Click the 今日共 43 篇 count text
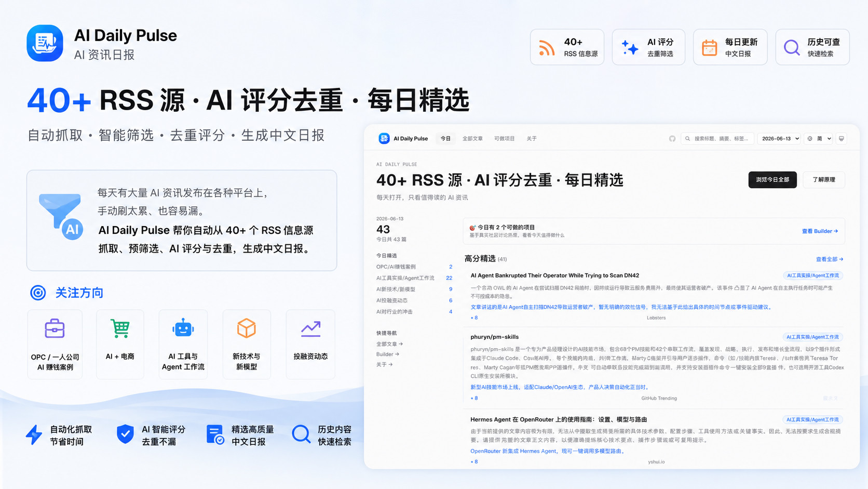This screenshot has width=868, height=489. tap(391, 240)
